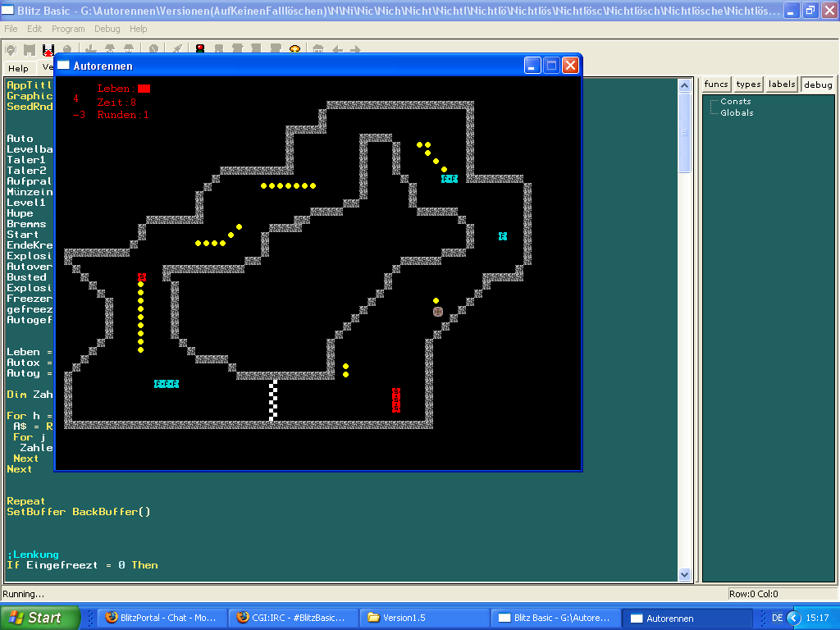Viewport: 840px width, 630px height.
Task: Open the Debug menu
Action: coord(107,29)
